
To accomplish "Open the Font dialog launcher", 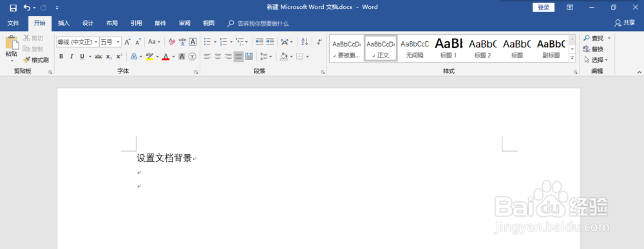I will coord(196,72).
